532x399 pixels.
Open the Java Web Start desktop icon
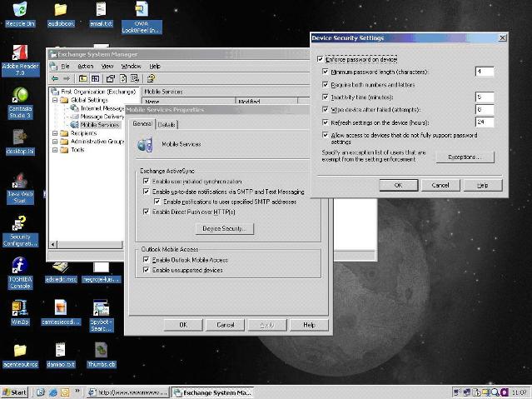click(17, 182)
